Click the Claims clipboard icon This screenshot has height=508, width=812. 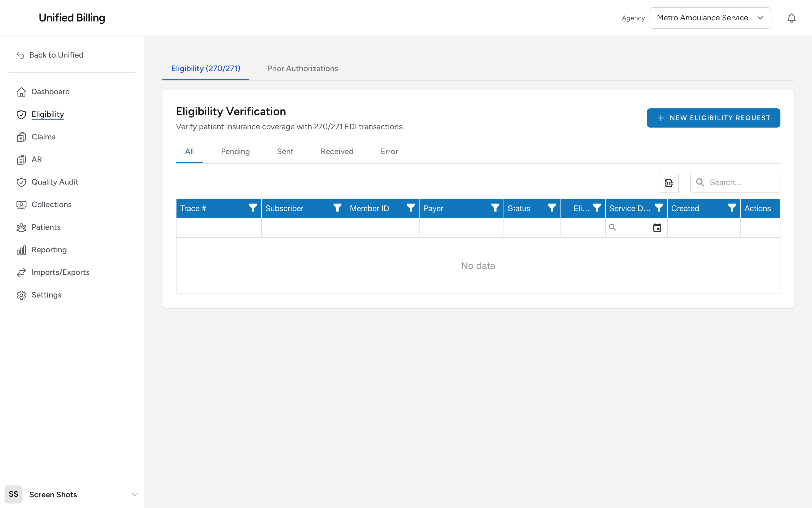coord(21,137)
